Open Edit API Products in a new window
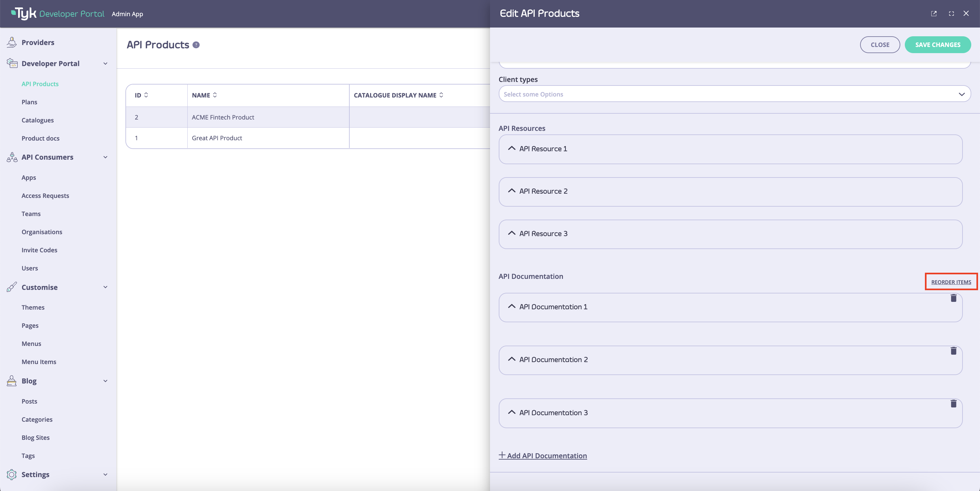This screenshot has width=980, height=491. click(x=934, y=13)
